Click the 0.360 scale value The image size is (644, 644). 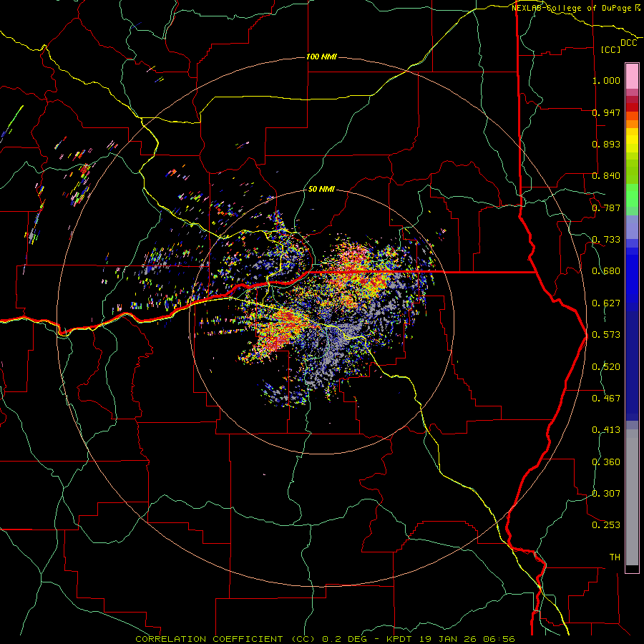606,462
